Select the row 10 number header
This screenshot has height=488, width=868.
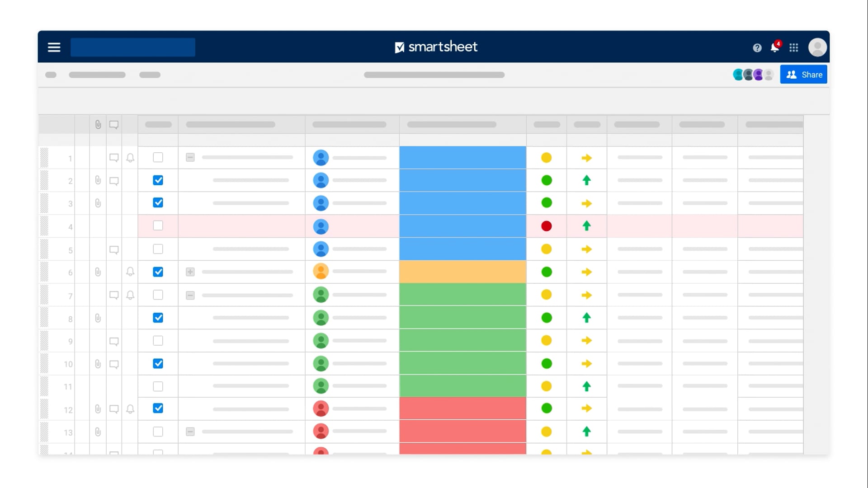coord(68,364)
